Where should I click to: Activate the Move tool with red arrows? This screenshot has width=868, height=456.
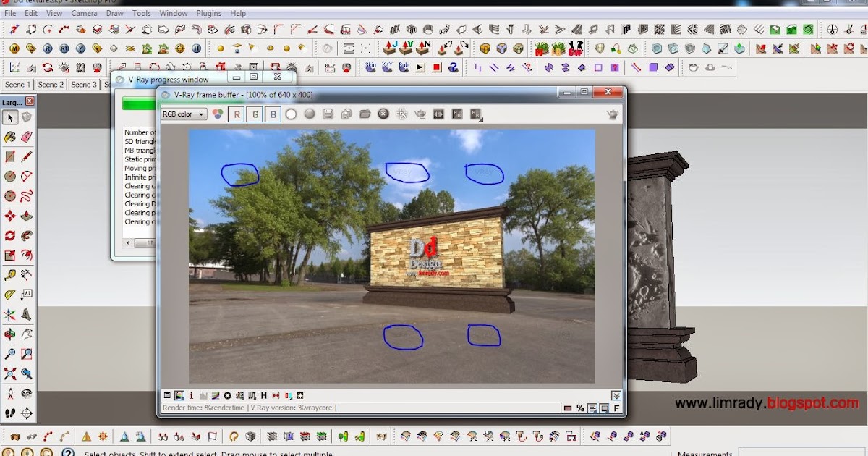[x=10, y=216]
